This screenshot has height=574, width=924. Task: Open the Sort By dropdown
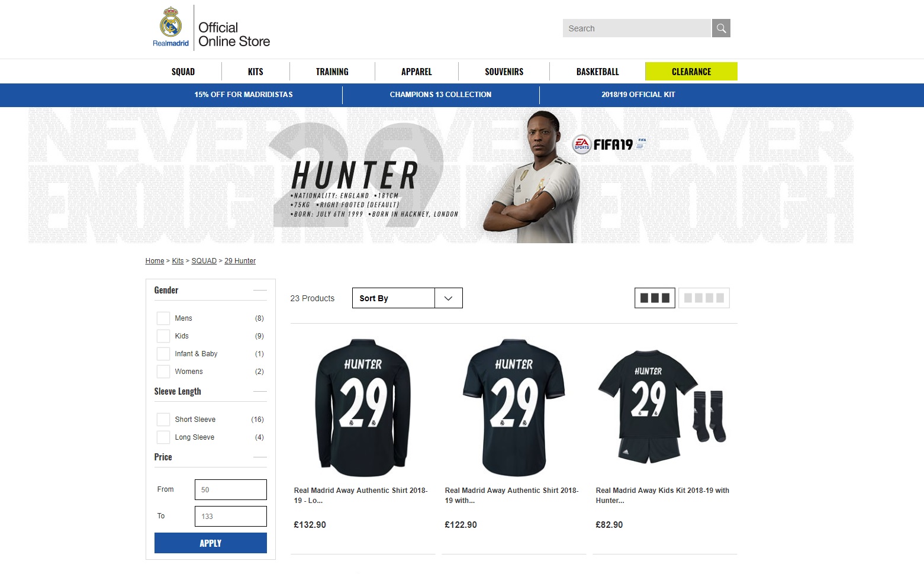coord(407,298)
